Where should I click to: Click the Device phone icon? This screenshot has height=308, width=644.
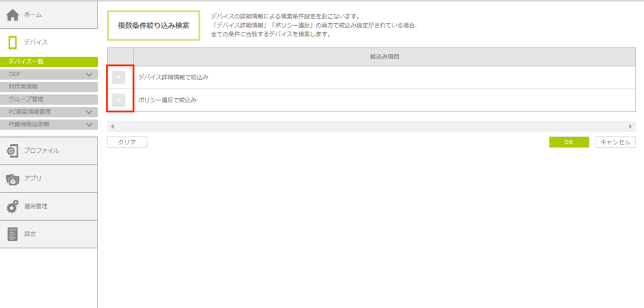(13, 42)
